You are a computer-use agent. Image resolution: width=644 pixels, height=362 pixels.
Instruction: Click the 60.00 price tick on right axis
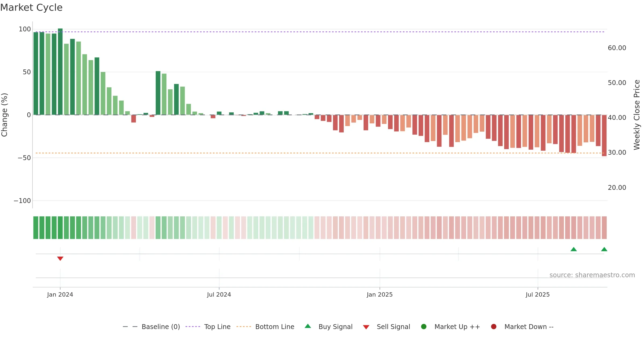617,48
